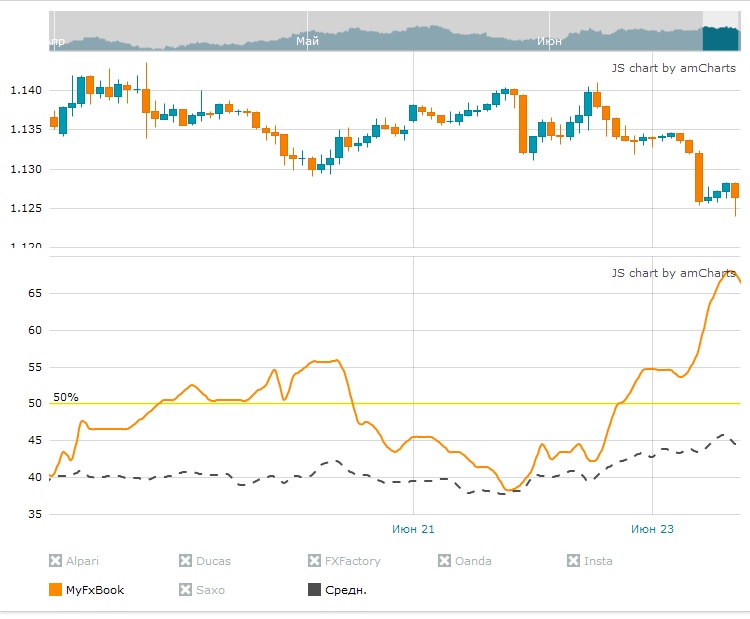
Task: Click the Средн. legend label
Action: click(x=346, y=590)
